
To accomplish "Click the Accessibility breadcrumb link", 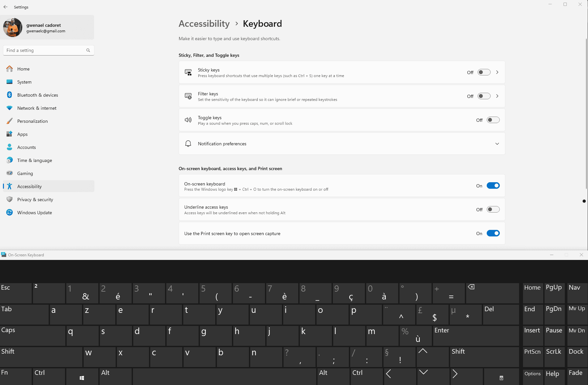I will tap(204, 24).
